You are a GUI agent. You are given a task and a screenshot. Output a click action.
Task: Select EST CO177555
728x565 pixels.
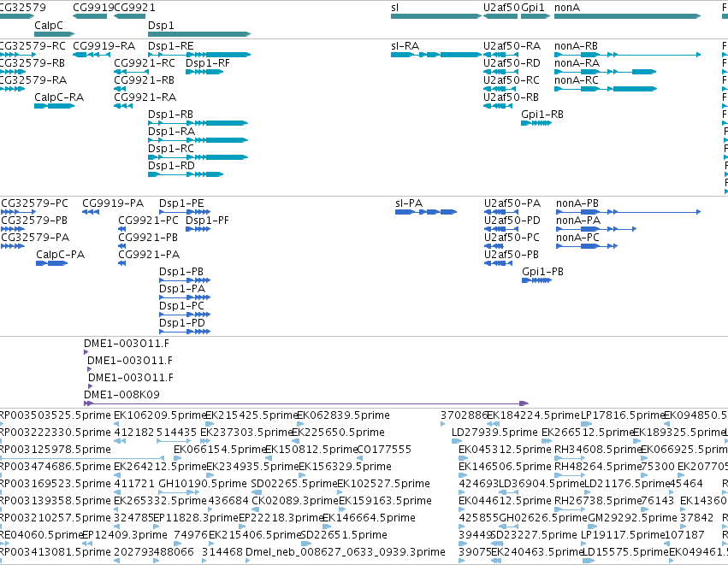tap(384, 450)
